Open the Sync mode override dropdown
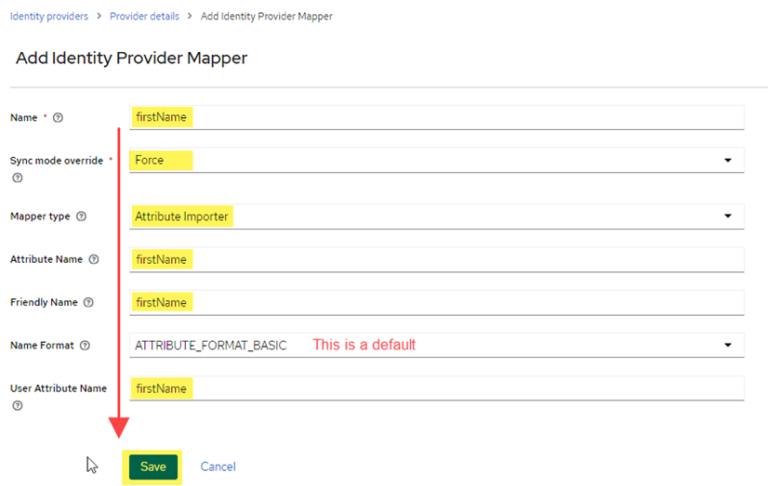768x486 pixels. pos(437,160)
